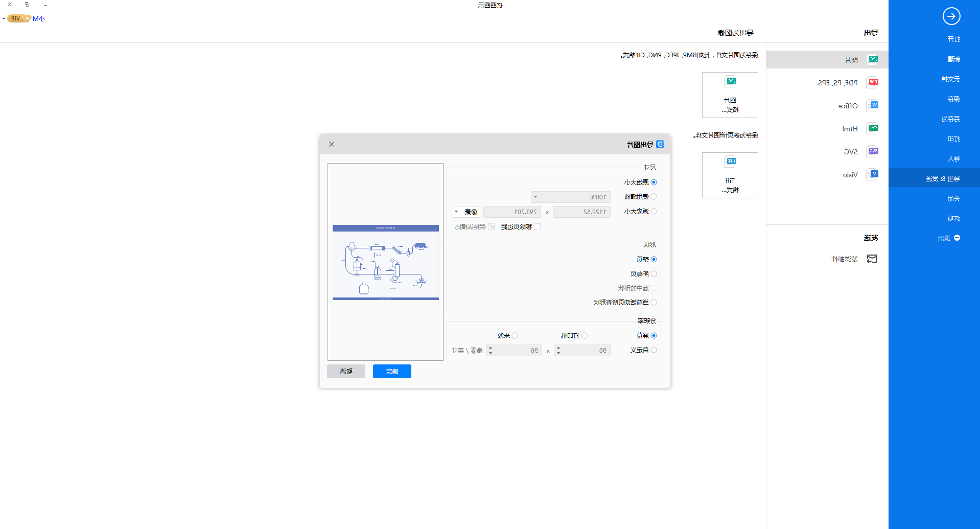
Task: Select the Html export icon
Action: pos(873,128)
